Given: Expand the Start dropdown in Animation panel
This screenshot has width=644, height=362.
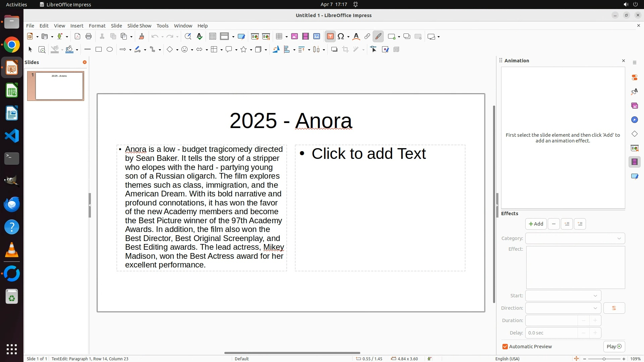Looking at the screenshot, I should pos(563,296).
